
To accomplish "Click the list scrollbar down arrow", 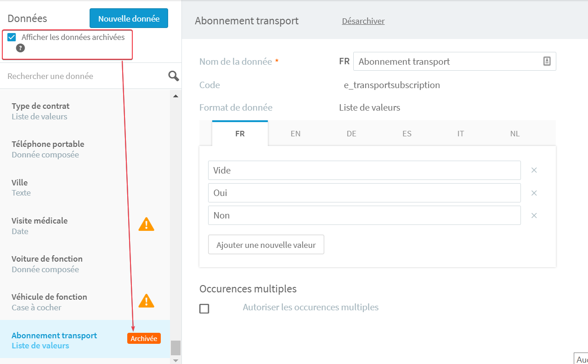I will point(175,360).
